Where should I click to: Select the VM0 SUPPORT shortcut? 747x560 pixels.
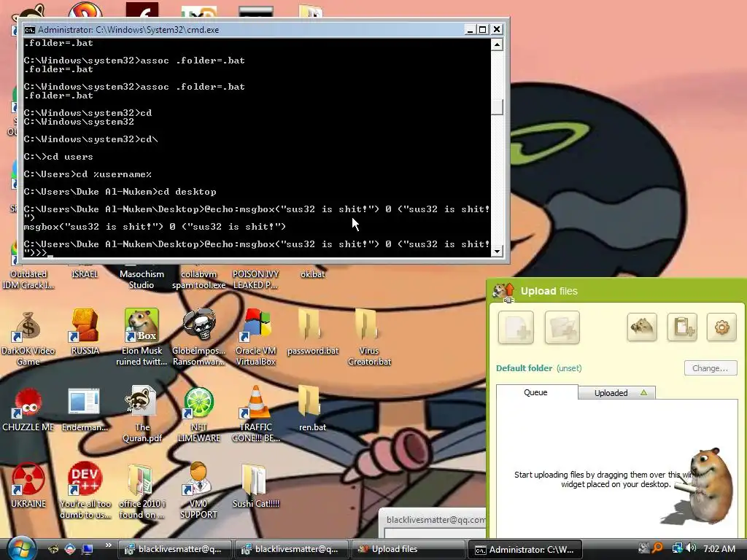pos(198,489)
